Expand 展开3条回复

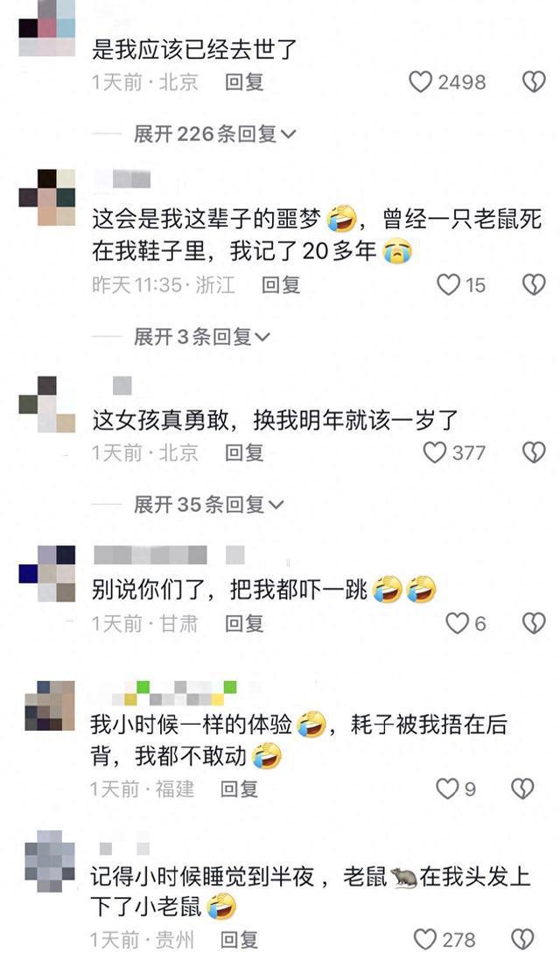click(x=202, y=336)
